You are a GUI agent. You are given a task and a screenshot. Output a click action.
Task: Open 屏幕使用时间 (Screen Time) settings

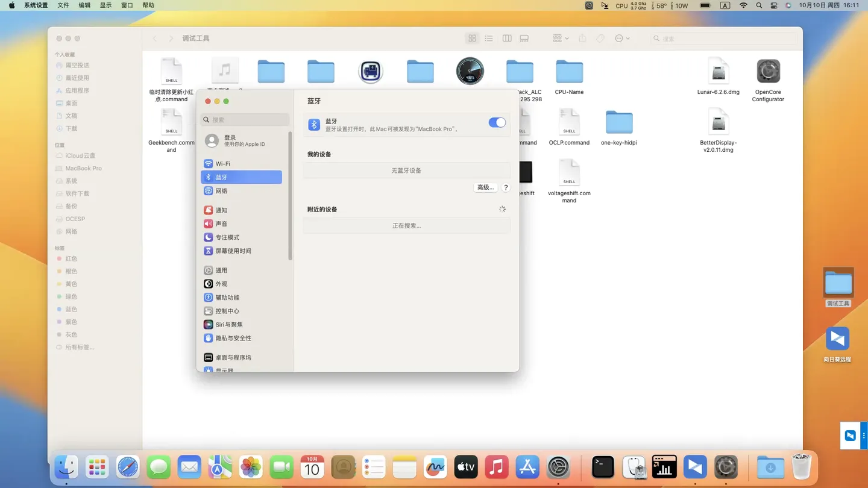[233, 251]
